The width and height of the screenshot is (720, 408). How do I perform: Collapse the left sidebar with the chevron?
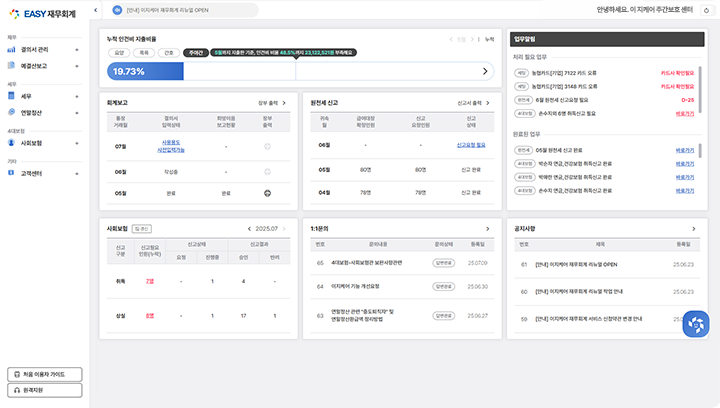(x=96, y=10)
